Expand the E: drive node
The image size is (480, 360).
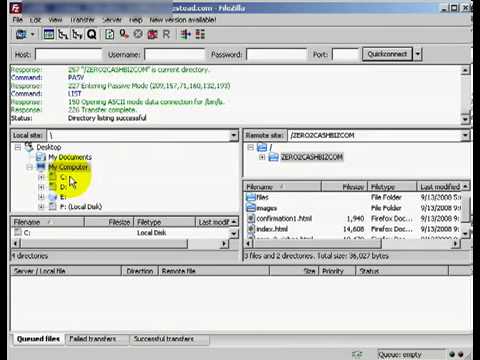click(41, 197)
